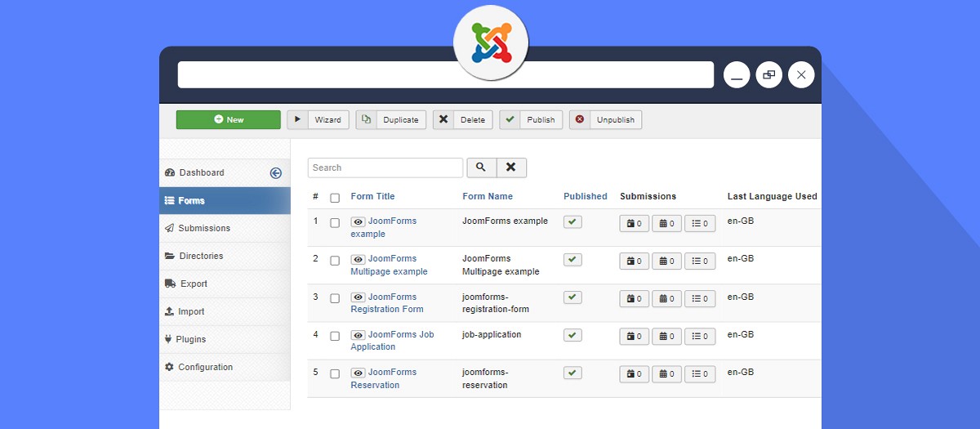Screen dimensions: 980x429
Task: Check the Multipage example row checkbox
Action: (335, 261)
